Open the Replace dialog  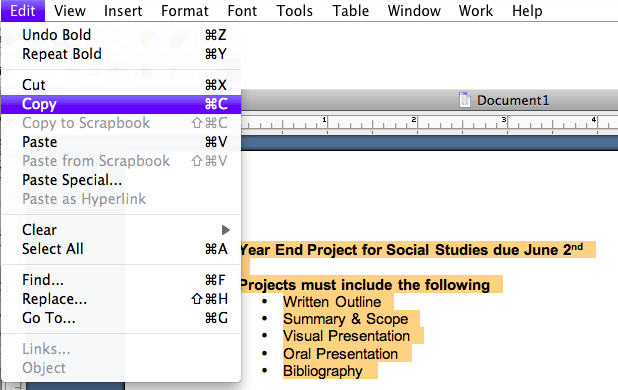coord(121,299)
